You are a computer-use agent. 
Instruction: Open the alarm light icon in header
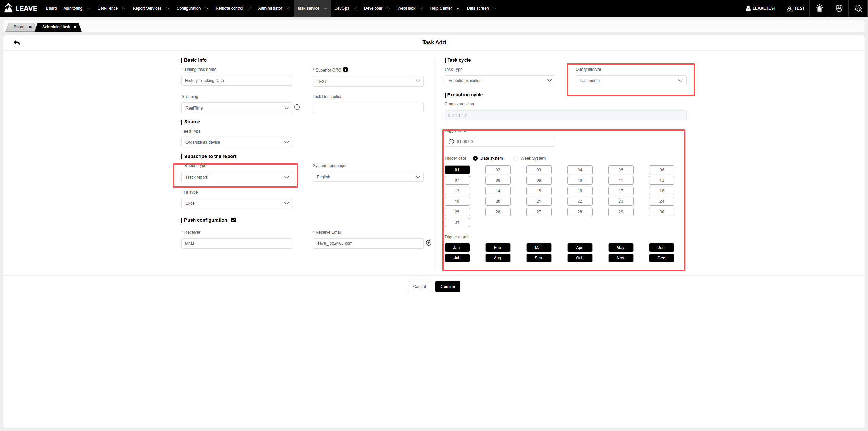tap(819, 8)
